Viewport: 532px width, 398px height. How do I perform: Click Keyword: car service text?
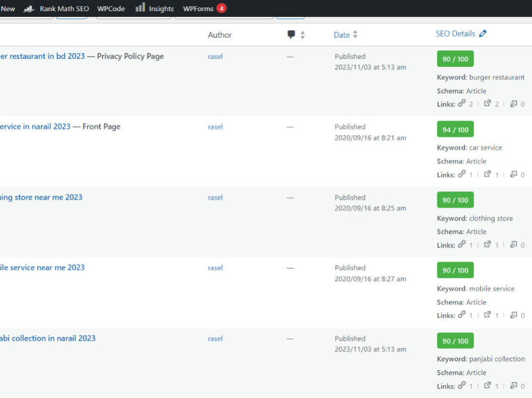click(x=469, y=148)
